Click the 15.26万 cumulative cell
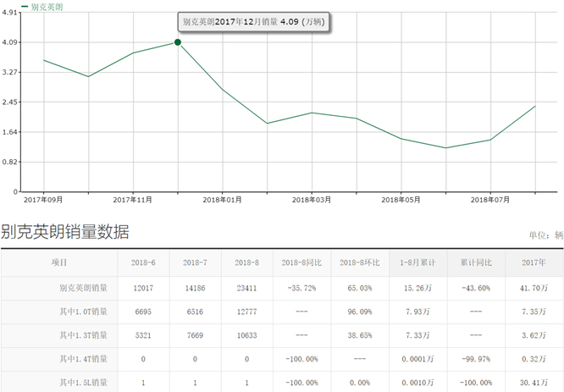 (x=418, y=289)
